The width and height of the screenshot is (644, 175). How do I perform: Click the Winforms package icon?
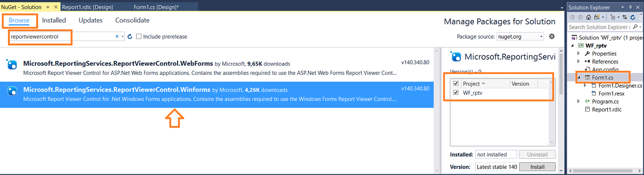pyautogui.click(x=12, y=90)
